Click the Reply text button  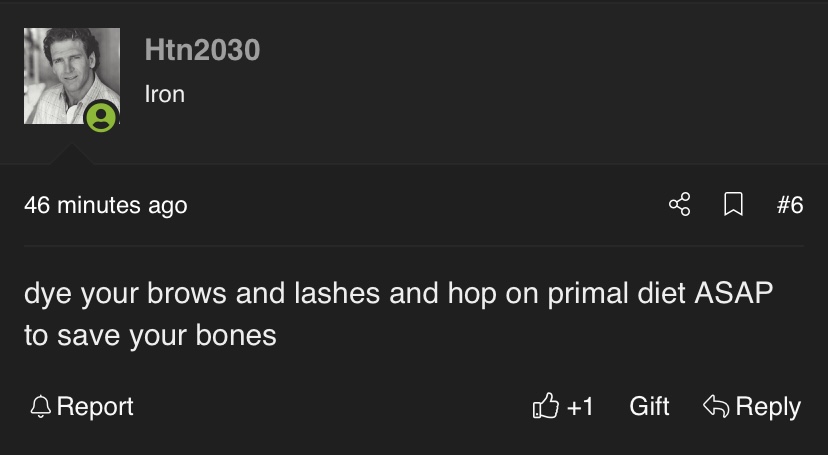tap(768, 407)
